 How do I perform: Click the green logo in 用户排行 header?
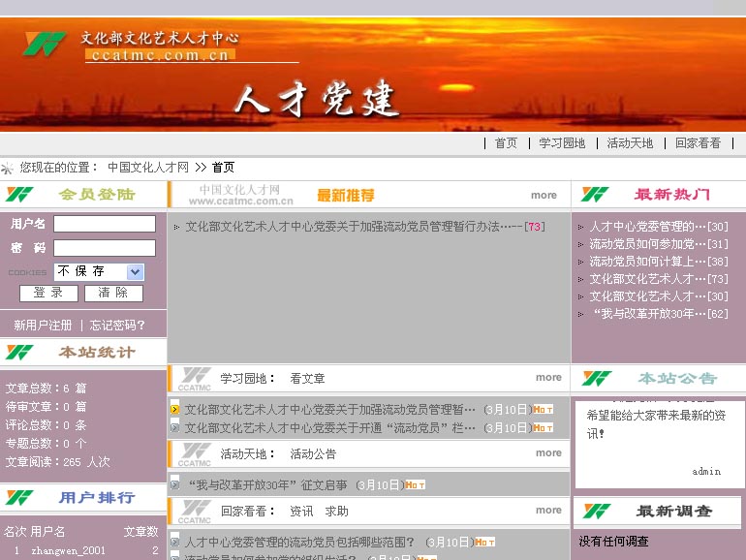[x=19, y=498]
